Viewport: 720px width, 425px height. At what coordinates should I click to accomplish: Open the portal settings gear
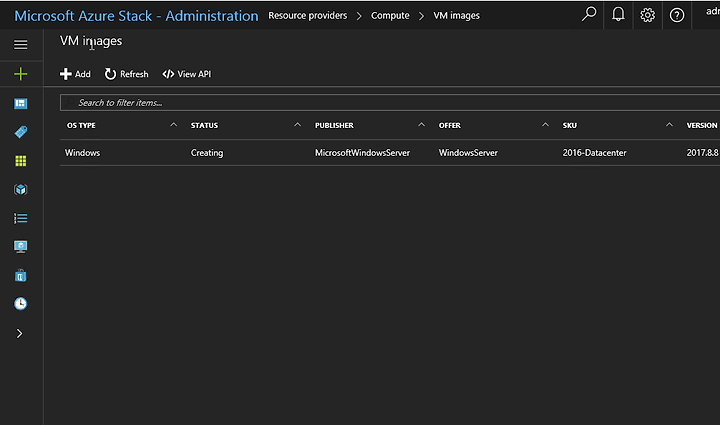647,15
